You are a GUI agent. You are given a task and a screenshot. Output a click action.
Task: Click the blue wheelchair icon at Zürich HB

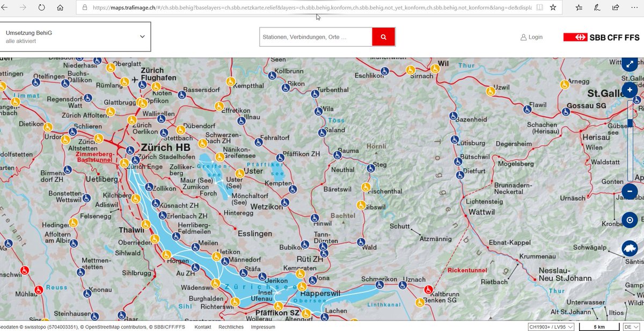click(x=130, y=150)
